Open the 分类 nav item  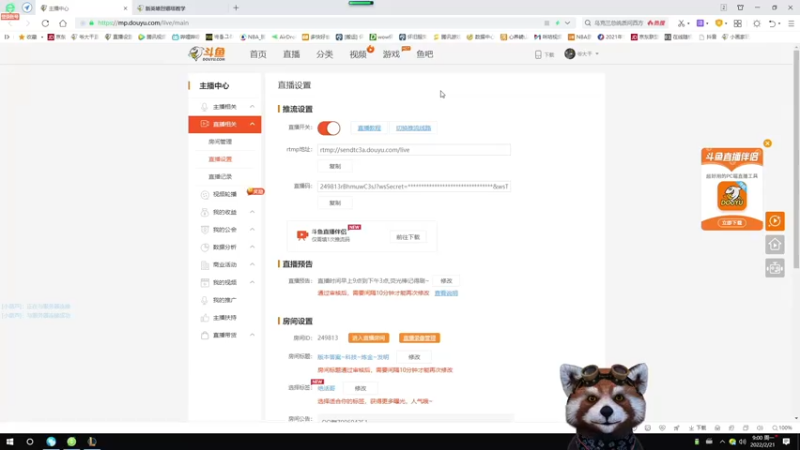pos(324,54)
